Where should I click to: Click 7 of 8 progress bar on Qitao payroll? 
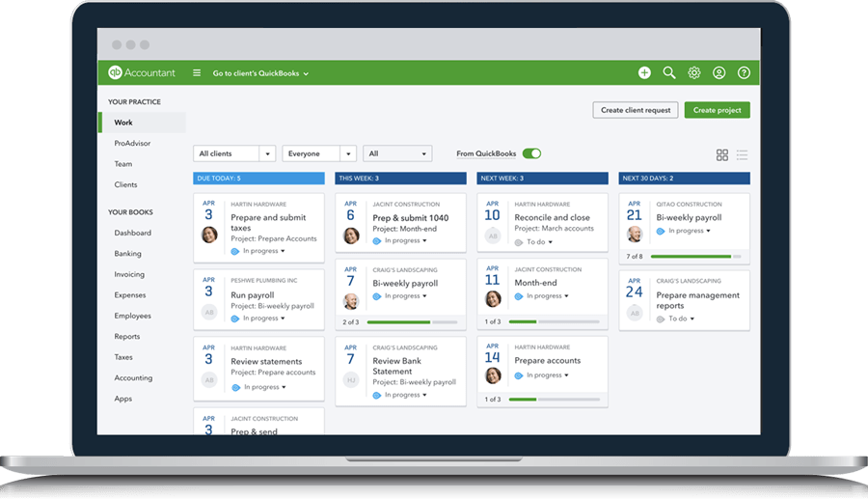tap(695, 257)
